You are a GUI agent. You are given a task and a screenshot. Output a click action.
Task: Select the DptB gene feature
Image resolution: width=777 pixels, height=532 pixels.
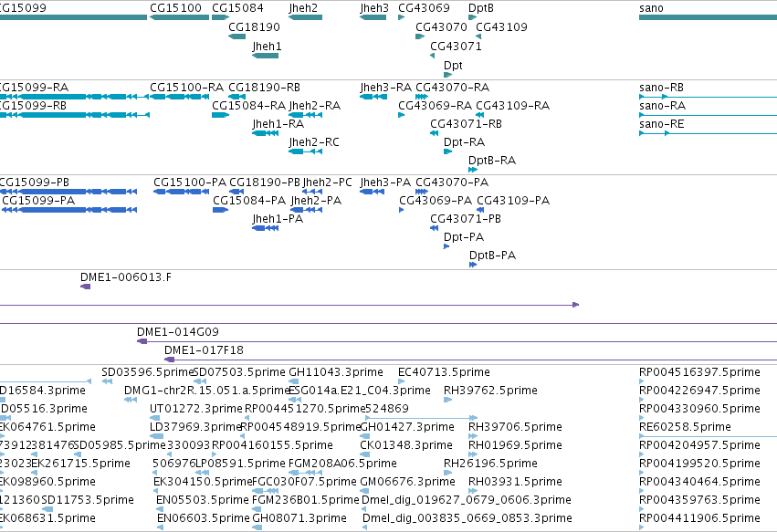[472, 17]
